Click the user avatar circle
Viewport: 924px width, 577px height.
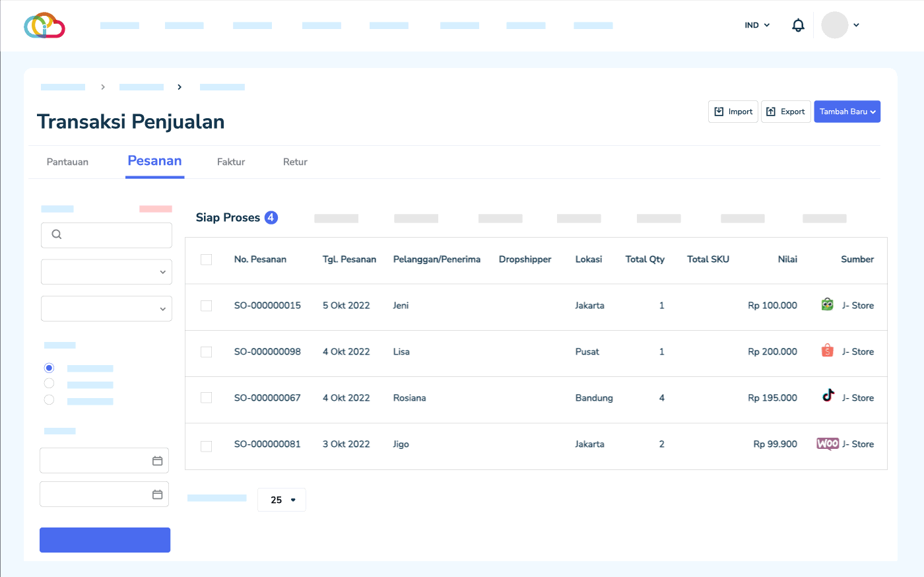(x=834, y=25)
